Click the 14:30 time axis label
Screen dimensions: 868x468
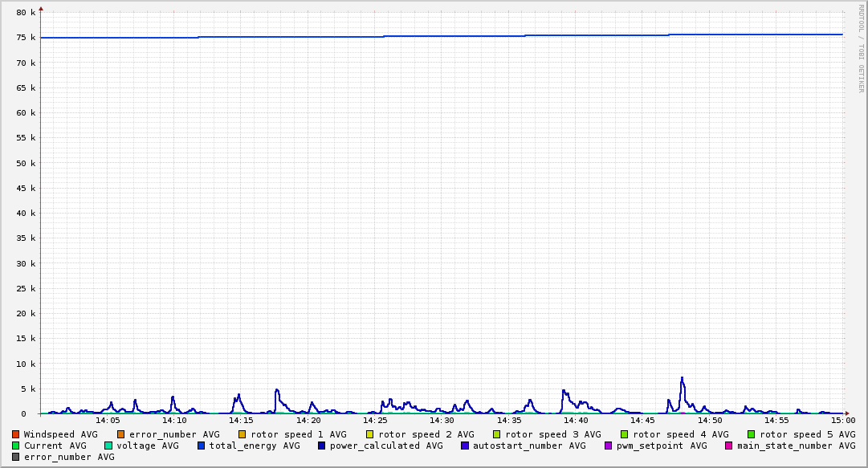tap(442, 420)
